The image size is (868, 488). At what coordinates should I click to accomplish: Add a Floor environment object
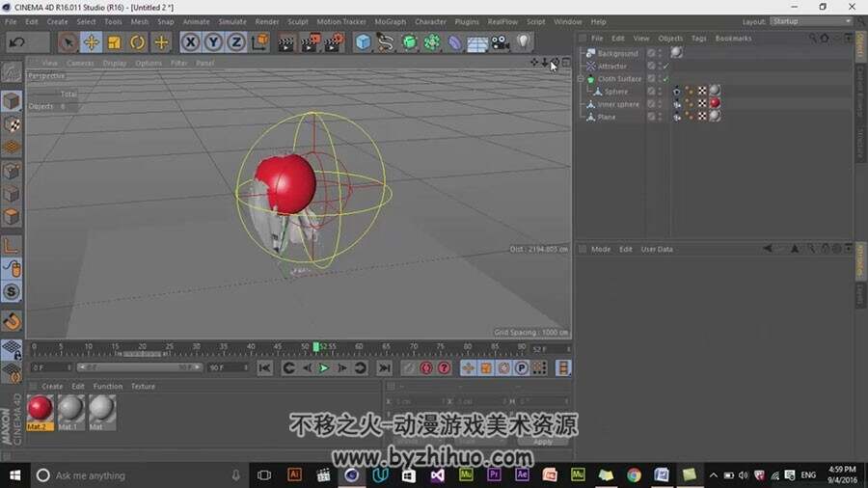pyautogui.click(x=477, y=42)
